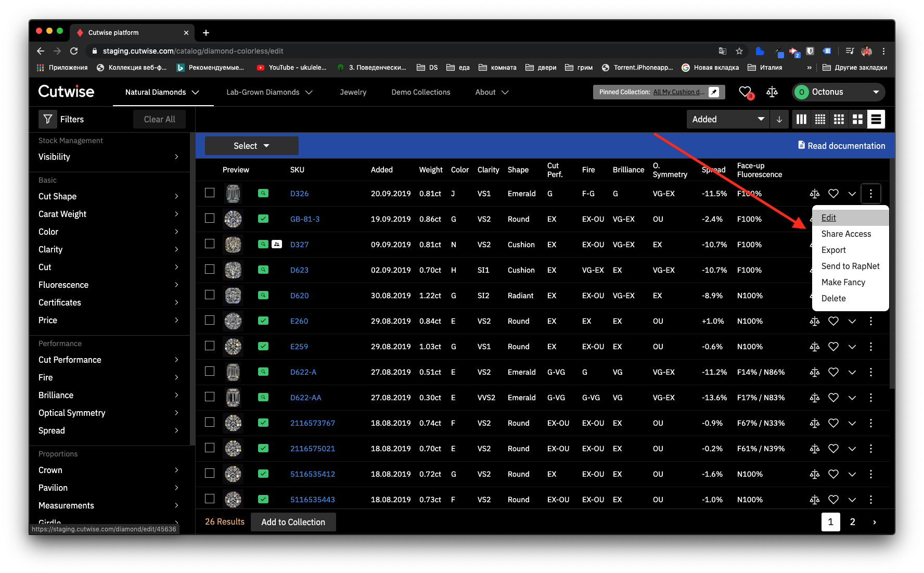Reload the page in the browser toolbar
The image size is (924, 573).
(x=74, y=51)
